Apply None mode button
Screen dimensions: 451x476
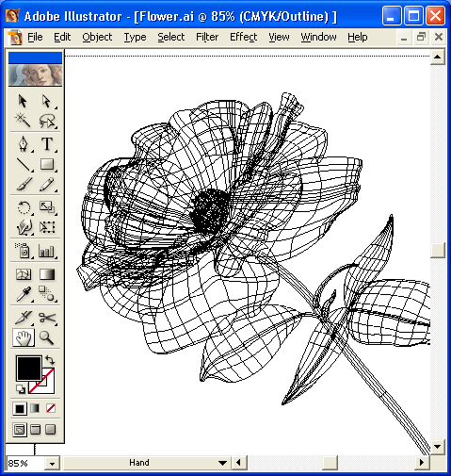[x=51, y=408]
